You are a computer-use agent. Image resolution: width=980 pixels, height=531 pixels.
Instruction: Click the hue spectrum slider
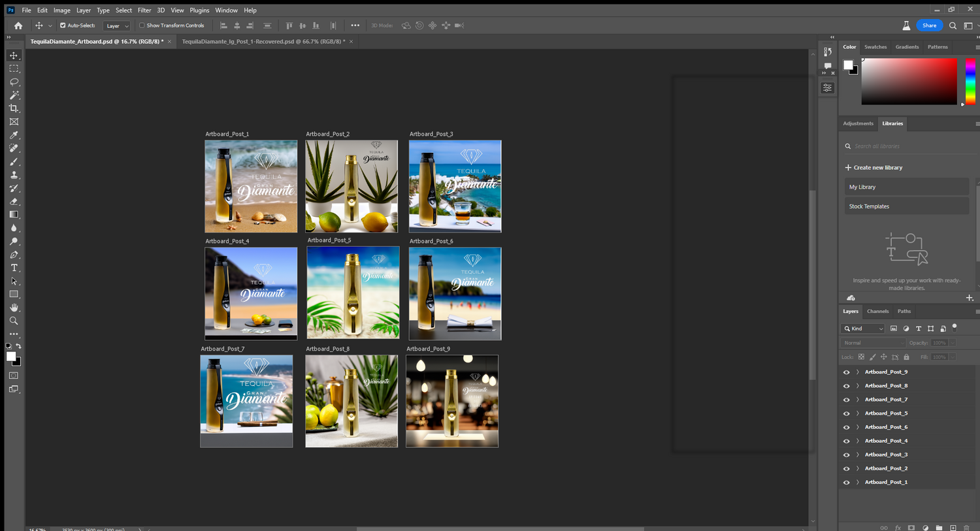(971, 81)
